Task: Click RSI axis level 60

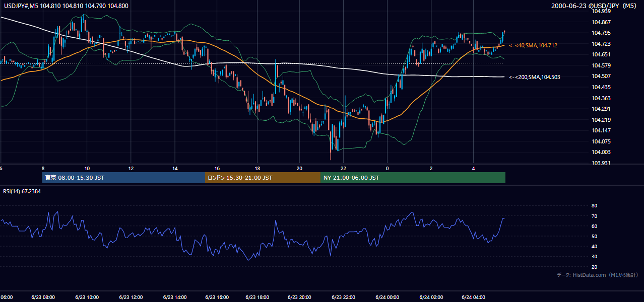Action: 594,226
